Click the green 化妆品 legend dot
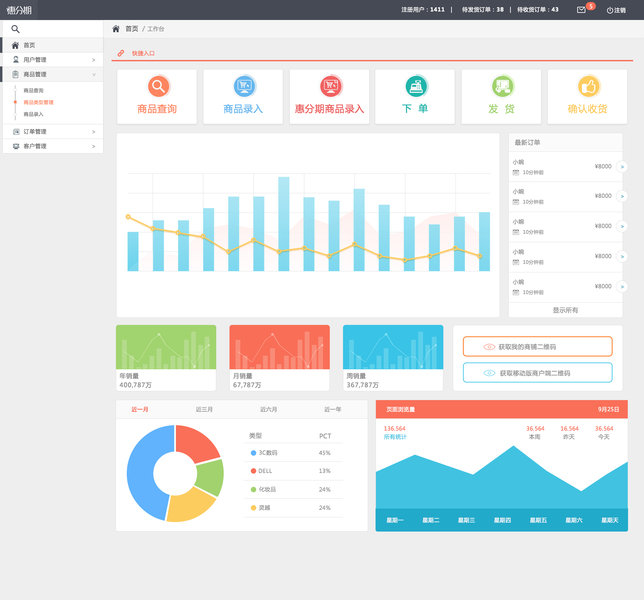The width and height of the screenshot is (644, 600). click(x=253, y=490)
